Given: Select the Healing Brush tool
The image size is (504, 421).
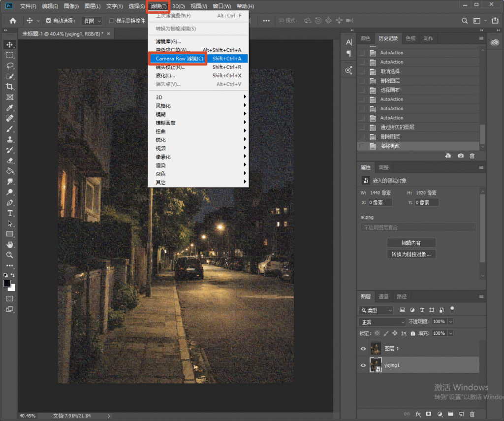Looking at the screenshot, I should (x=10, y=118).
